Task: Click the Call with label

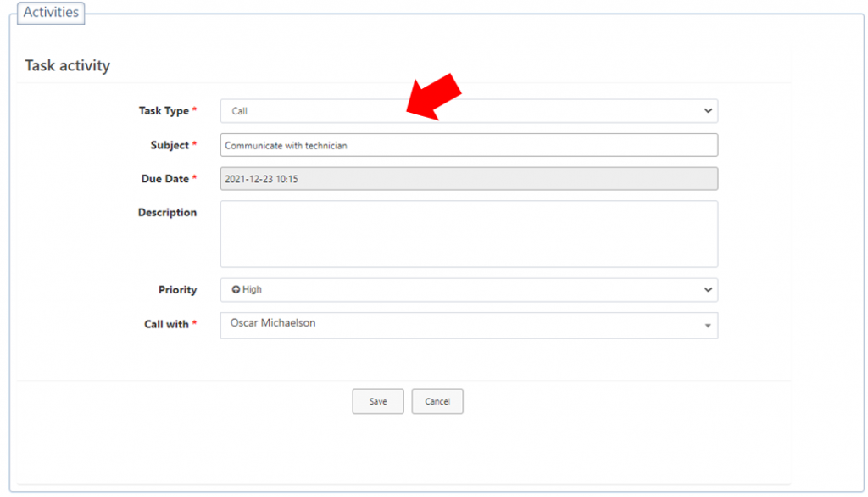Action: pyautogui.click(x=167, y=324)
